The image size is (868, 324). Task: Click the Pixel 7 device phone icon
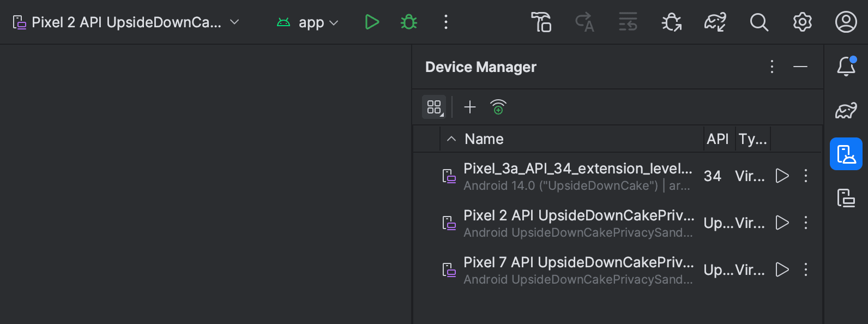tap(449, 270)
